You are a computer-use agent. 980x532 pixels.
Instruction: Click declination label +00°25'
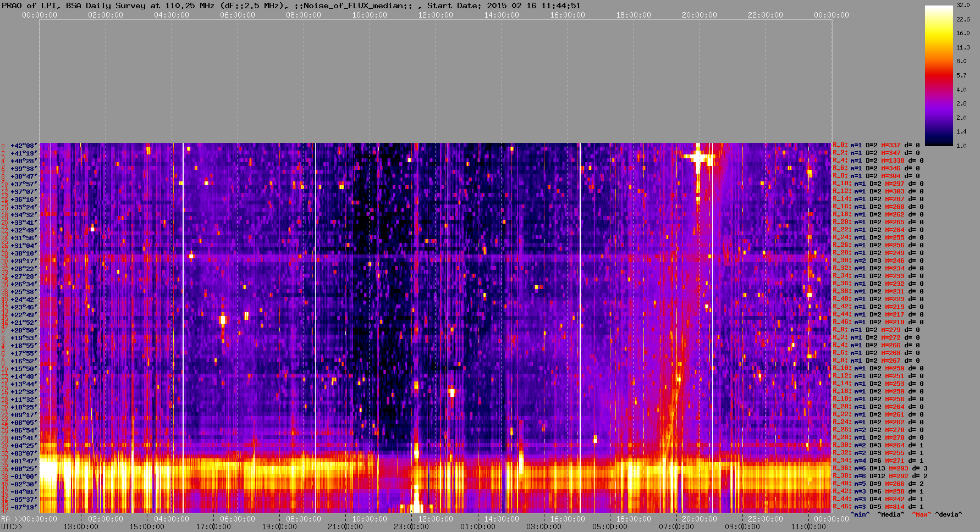tap(24, 469)
